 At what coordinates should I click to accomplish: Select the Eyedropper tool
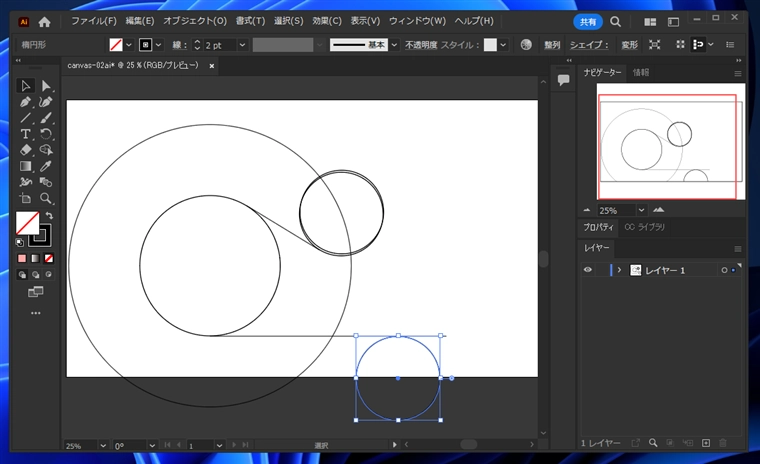click(x=46, y=166)
